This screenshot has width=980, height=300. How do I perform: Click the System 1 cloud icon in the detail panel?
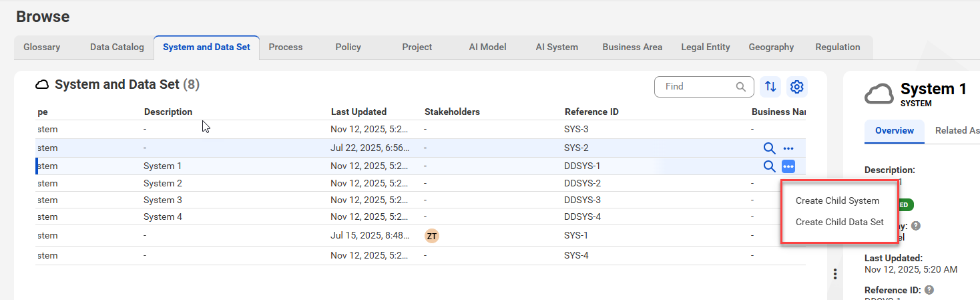click(x=879, y=94)
